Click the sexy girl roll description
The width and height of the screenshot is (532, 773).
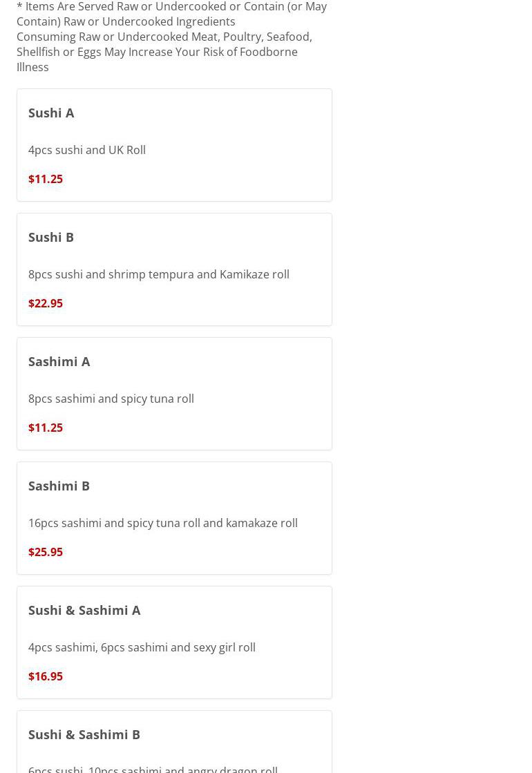click(142, 647)
